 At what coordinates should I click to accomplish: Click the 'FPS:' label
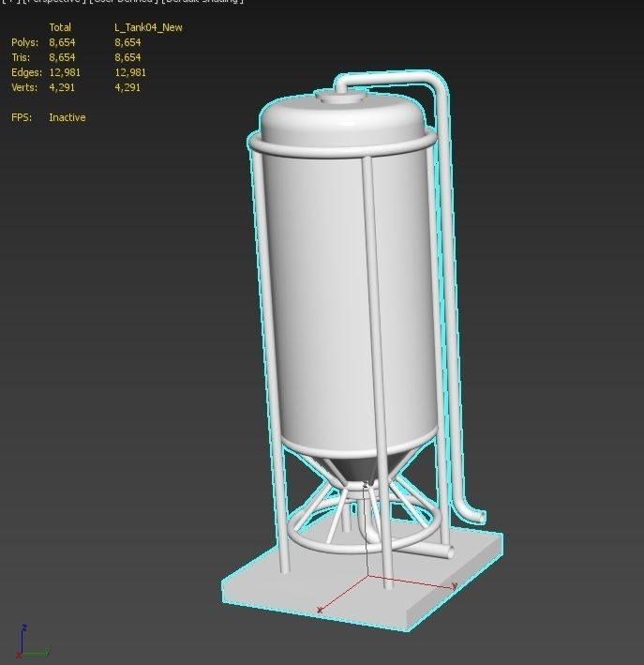(x=22, y=117)
